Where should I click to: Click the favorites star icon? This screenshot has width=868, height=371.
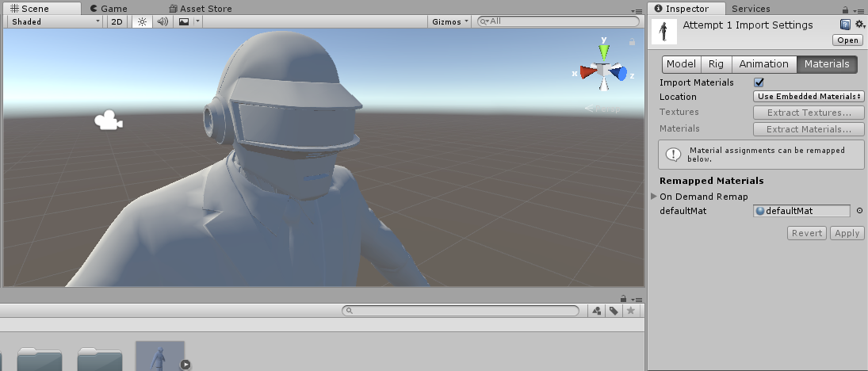tap(630, 311)
